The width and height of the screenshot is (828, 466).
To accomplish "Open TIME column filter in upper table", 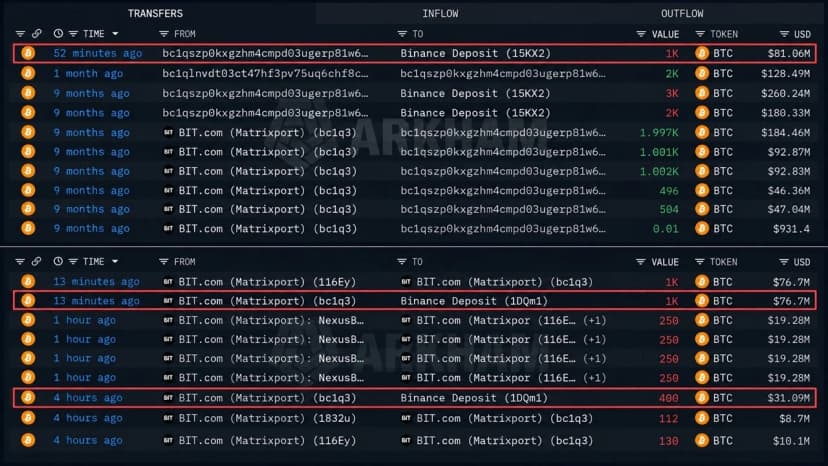I will click(x=73, y=34).
